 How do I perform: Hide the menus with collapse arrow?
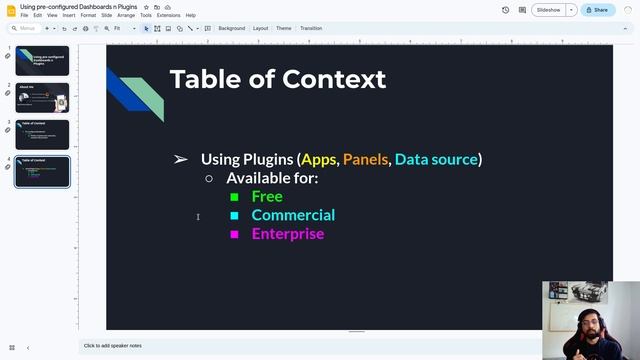coord(625,29)
